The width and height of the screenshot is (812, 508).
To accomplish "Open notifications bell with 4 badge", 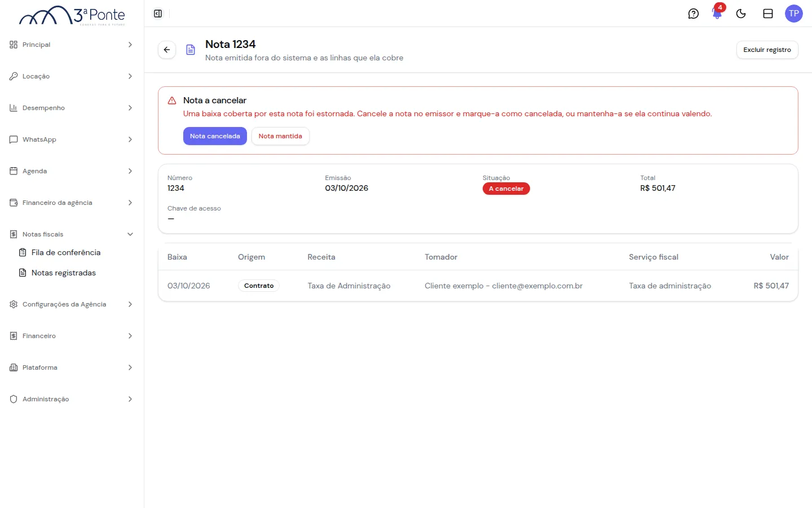I will (717, 14).
